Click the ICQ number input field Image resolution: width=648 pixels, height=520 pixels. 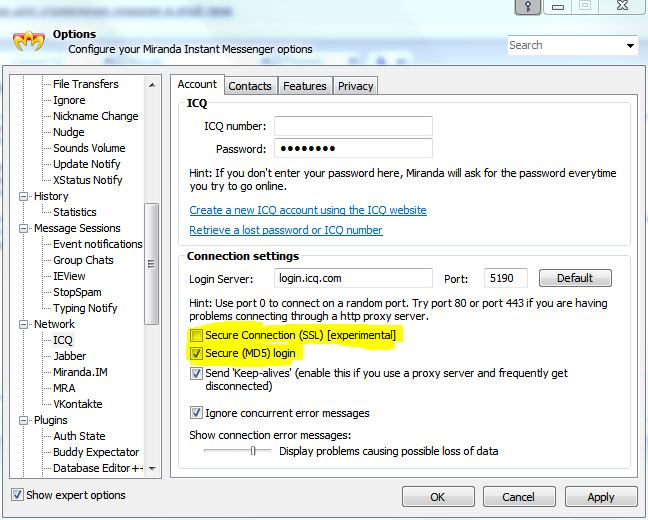point(353,126)
